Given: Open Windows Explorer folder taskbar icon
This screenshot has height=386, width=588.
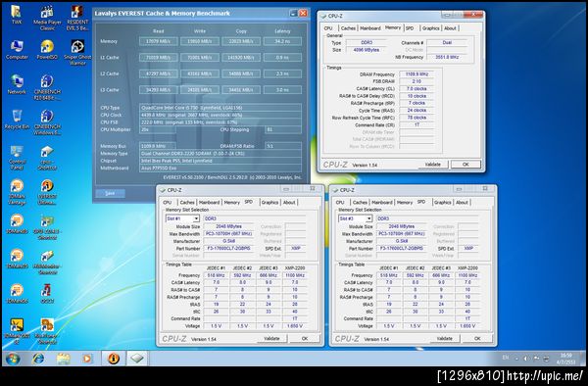Looking at the screenshot, I should pyautogui.click(x=63, y=359).
